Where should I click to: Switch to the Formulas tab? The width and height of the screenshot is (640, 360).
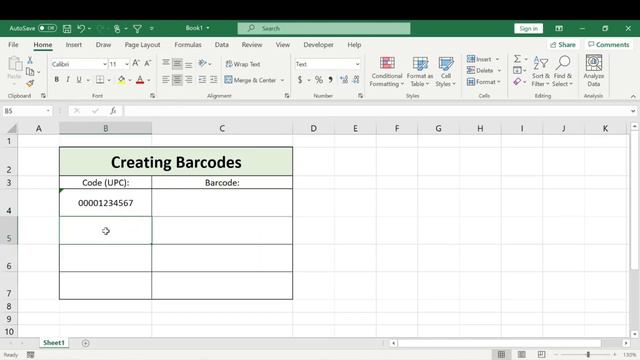tap(188, 44)
